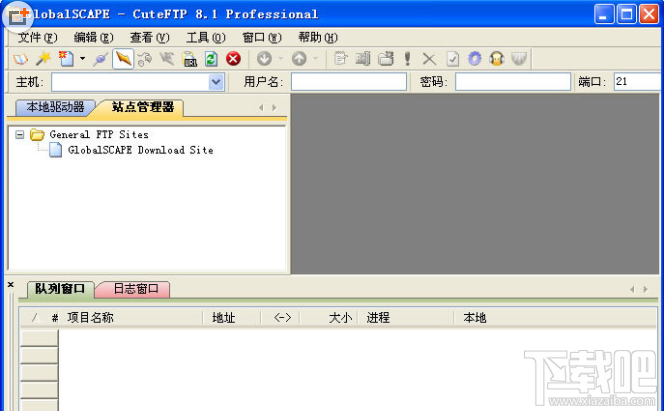Click the Edit file notepad icon

click(x=340, y=58)
